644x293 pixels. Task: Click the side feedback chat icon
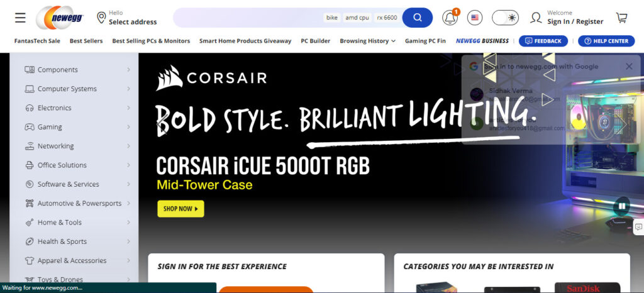638,226
